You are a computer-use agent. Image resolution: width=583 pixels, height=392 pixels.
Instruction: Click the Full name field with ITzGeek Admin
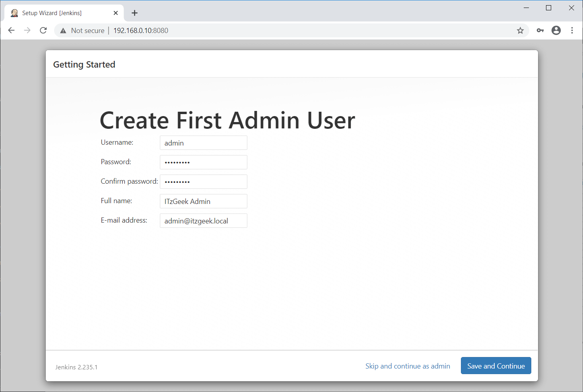click(x=204, y=201)
